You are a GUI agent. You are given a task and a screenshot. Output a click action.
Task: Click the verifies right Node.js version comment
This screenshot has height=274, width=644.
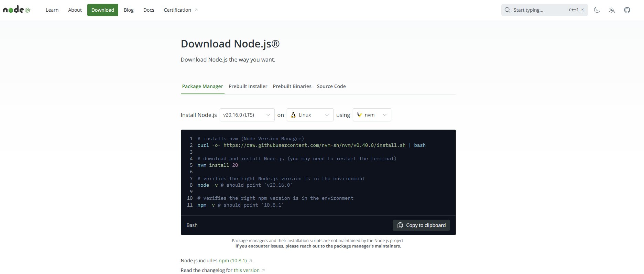point(281,179)
